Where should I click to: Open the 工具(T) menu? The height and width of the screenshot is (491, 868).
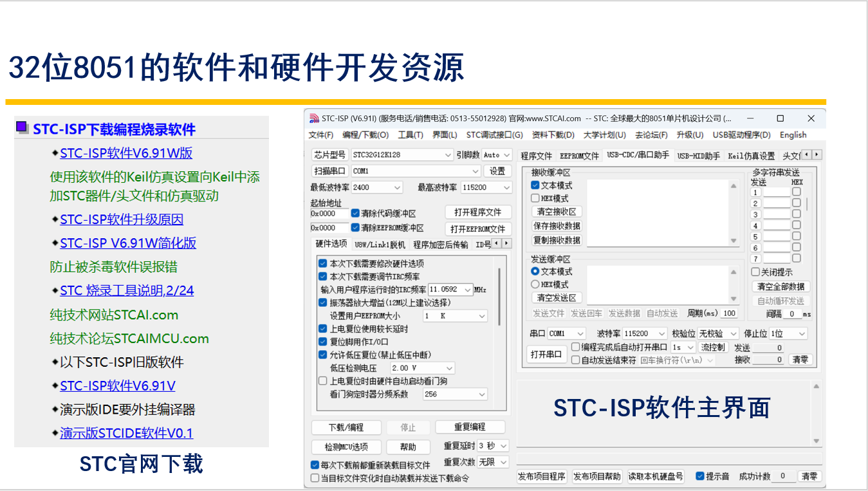411,135
